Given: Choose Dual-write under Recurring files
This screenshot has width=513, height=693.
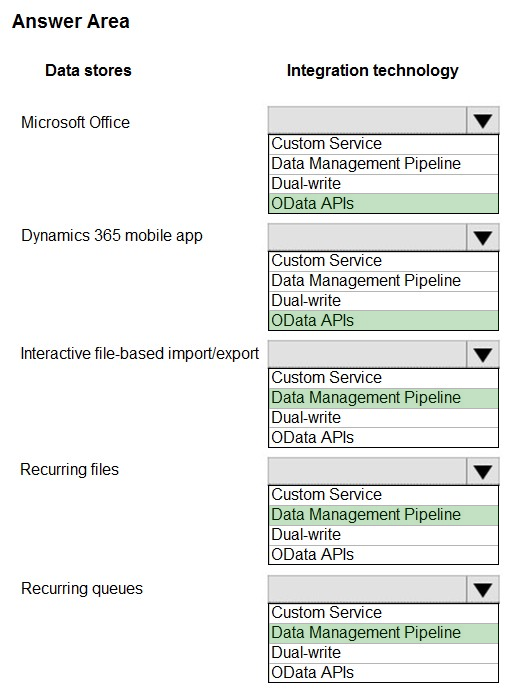Looking at the screenshot, I should point(384,535).
